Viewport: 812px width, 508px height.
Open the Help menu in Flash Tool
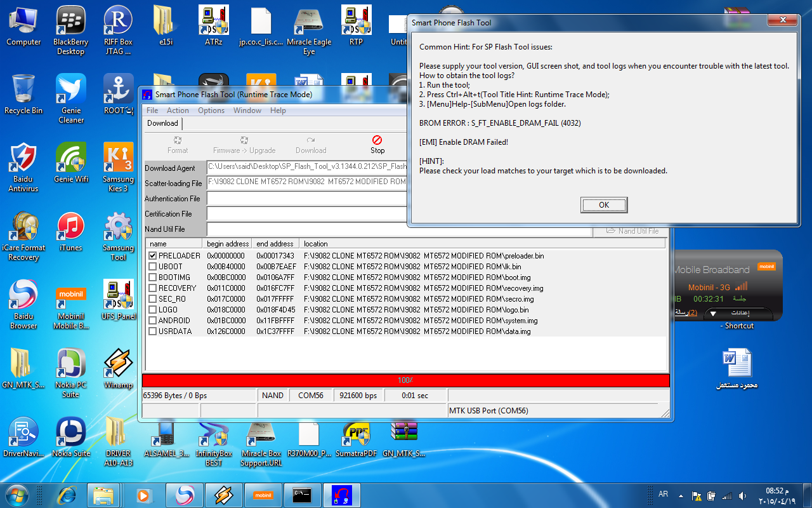[x=278, y=110]
